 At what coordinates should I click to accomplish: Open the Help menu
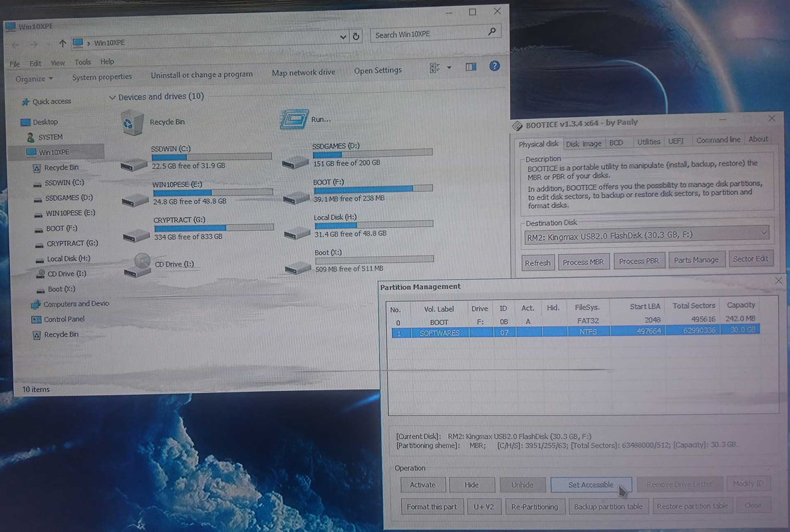tap(107, 61)
